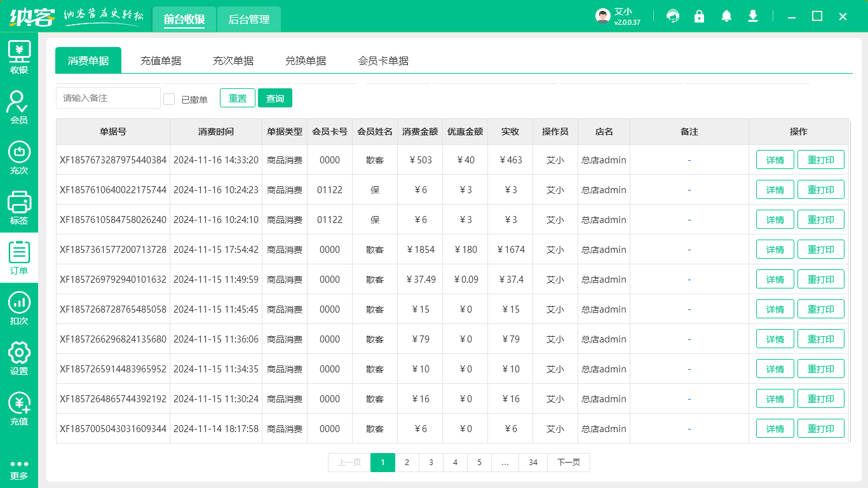Open 详情 for order XF1857673287975440384
The width and height of the screenshot is (868, 488).
point(775,160)
